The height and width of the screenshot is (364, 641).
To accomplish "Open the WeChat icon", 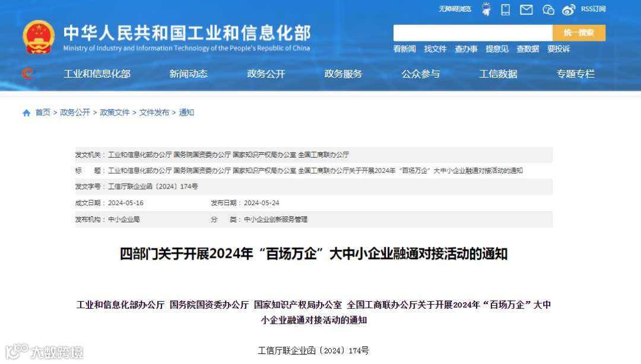I will [548, 9].
